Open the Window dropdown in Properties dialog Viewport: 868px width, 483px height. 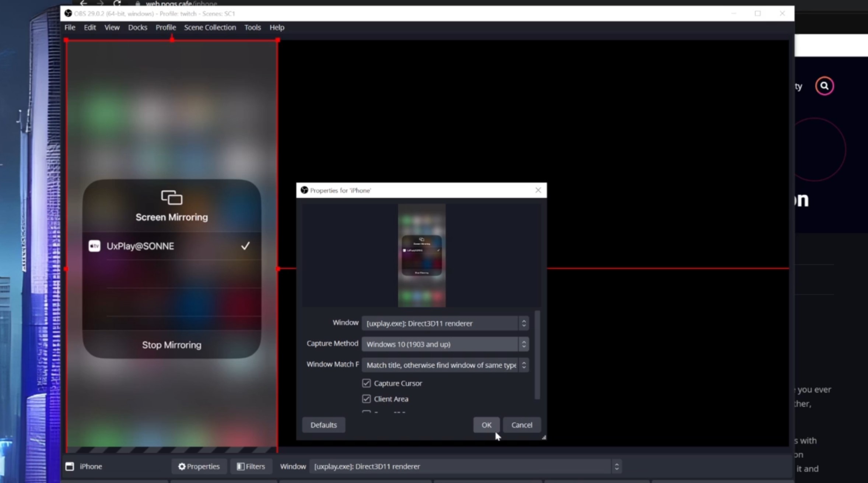tap(445, 323)
